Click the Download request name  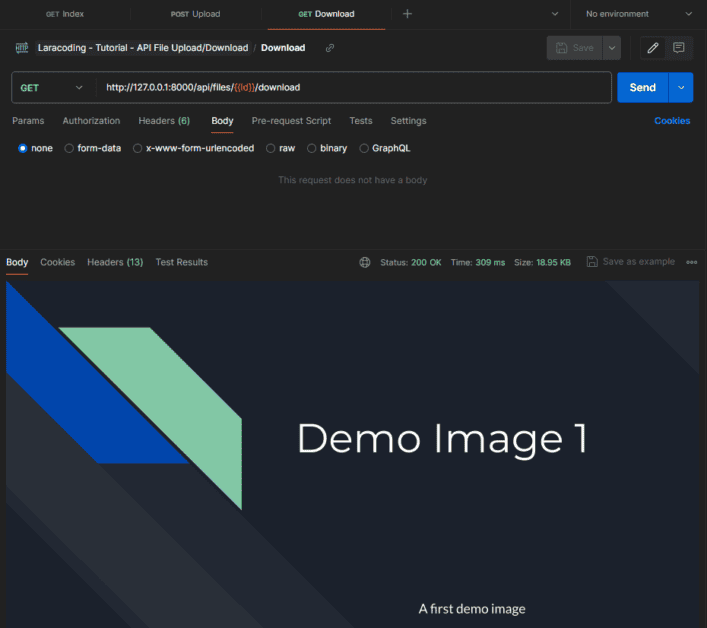coord(283,48)
